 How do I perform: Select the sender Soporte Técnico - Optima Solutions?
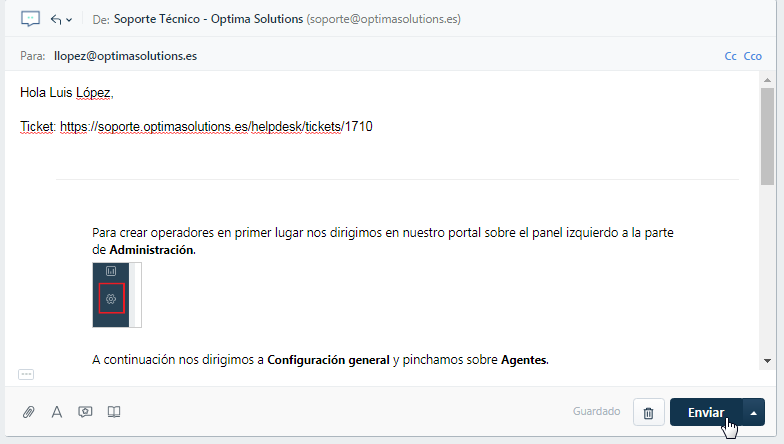tap(208, 19)
